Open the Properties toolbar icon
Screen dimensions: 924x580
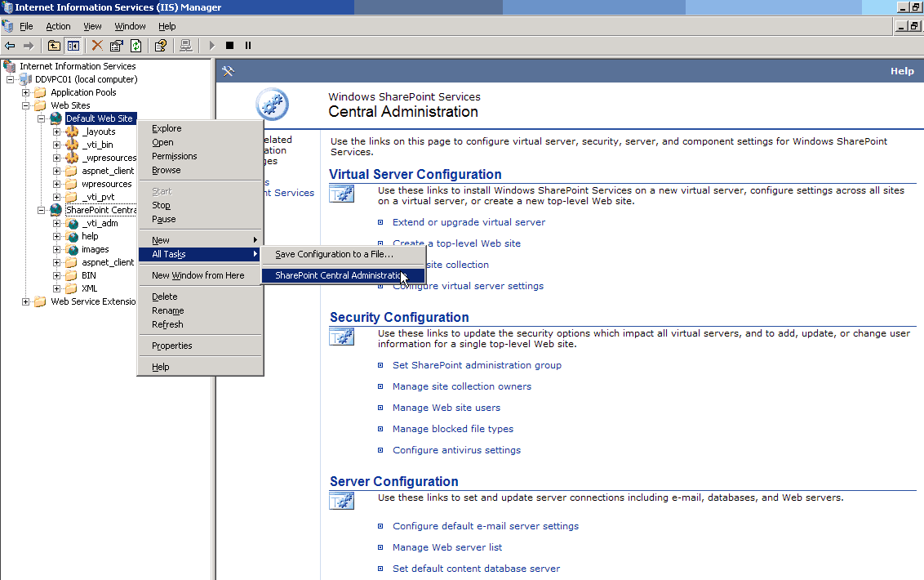coord(117,46)
